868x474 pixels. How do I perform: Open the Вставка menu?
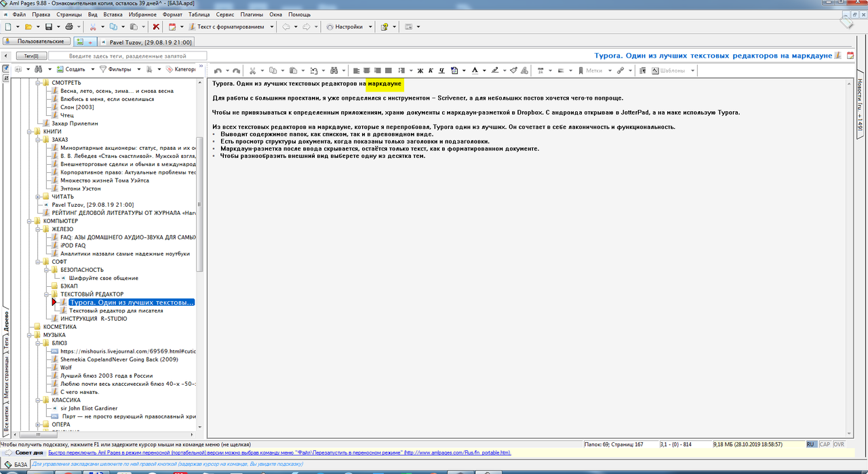(x=114, y=14)
